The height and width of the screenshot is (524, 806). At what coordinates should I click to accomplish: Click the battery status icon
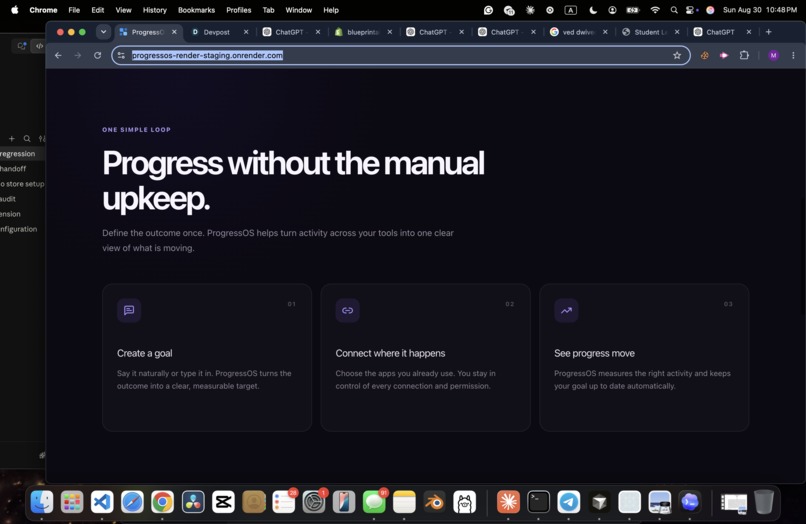pyautogui.click(x=632, y=10)
